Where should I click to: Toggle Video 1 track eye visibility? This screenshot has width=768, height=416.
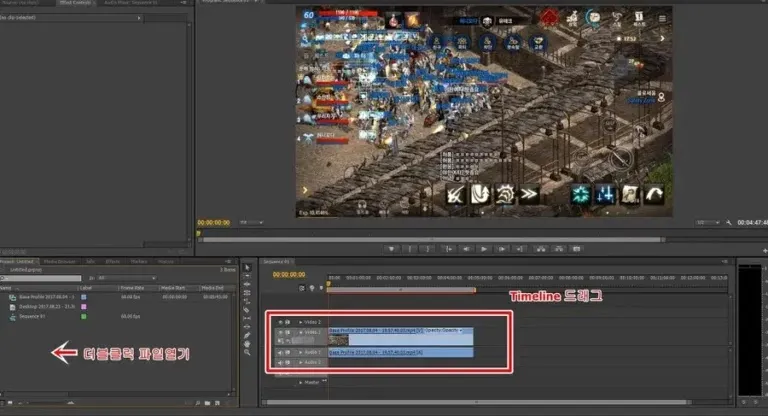[x=281, y=333]
